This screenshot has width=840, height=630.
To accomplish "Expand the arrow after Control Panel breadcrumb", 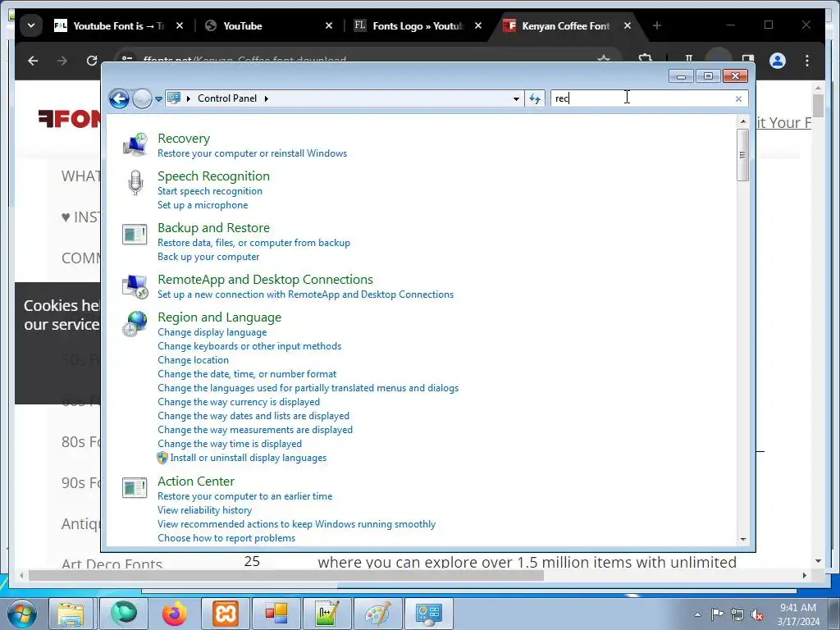I will [267, 98].
